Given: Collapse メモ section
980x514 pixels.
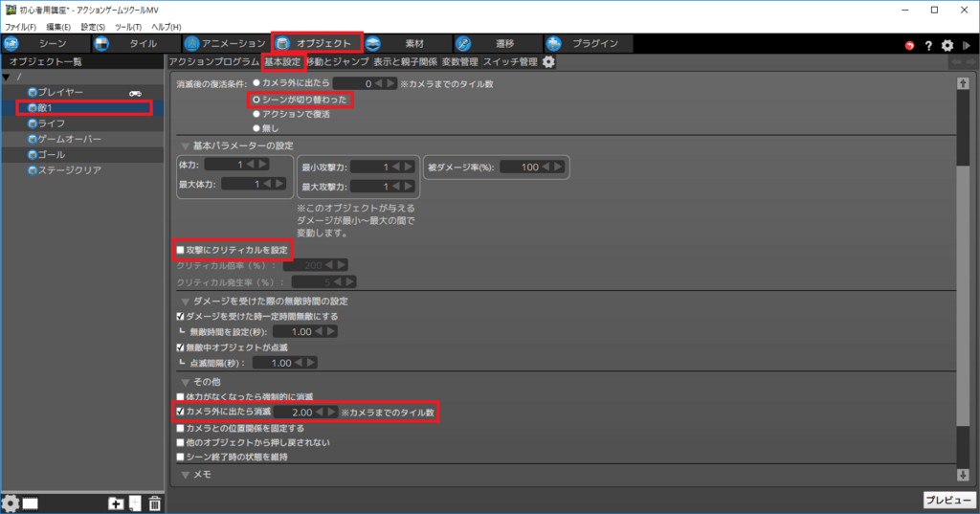Looking at the screenshot, I should (185, 475).
